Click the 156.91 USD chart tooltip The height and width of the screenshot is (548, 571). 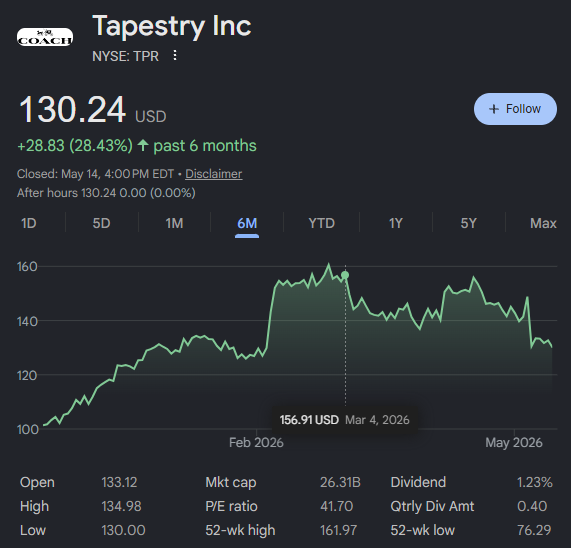tap(344, 420)
